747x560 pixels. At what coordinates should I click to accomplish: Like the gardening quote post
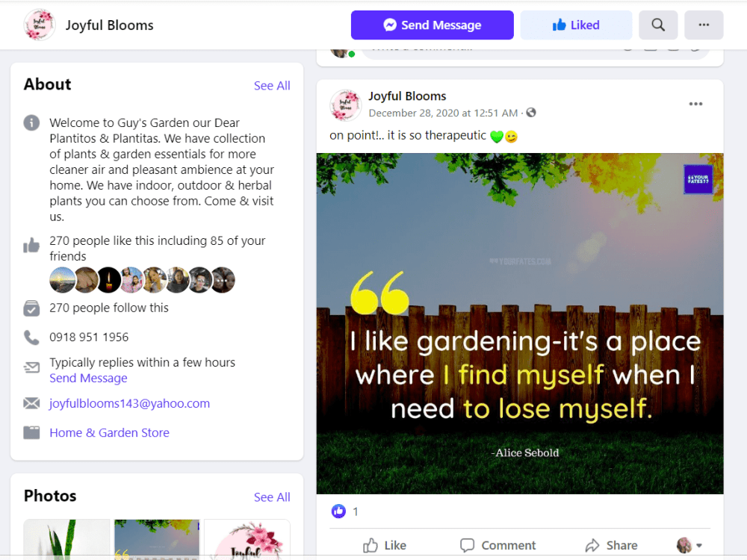[384, 545]
